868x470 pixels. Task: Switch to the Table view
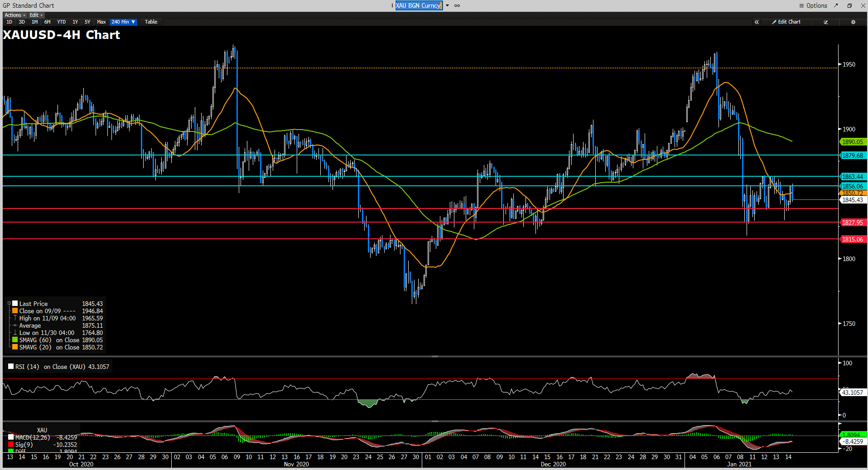point(151,22)
